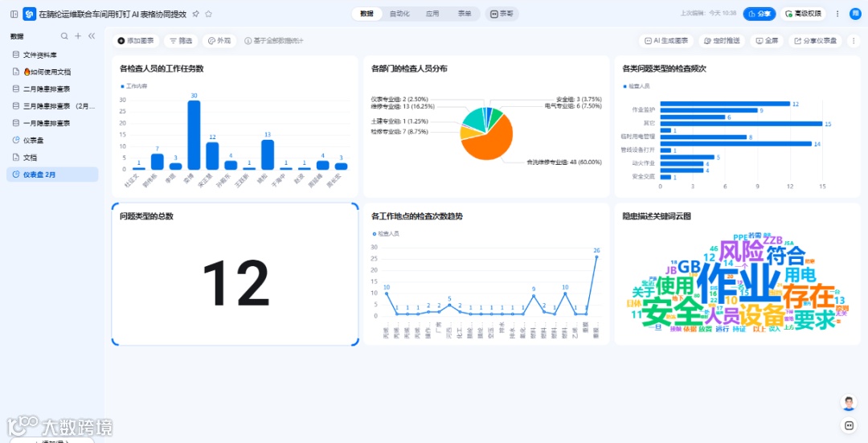868x443 pixels.
Task: Pin the document with the pushpin icon
Action: point(195,14)
